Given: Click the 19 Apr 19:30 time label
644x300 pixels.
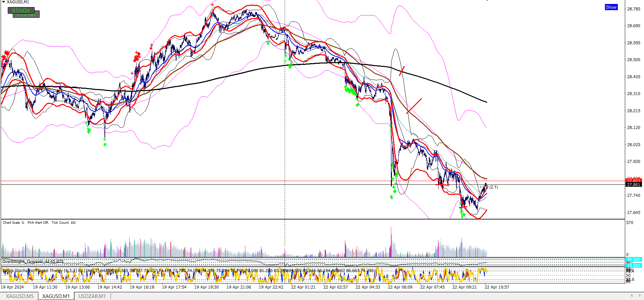Looking at the screenshot, I should point(206,287).
